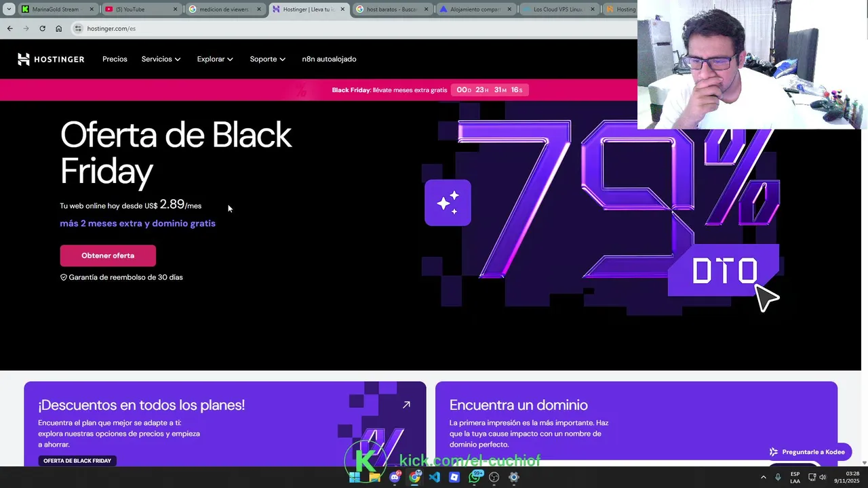This screenshot has width=868, height=488.
Task: Click 'Garantía de reembolso de 30 días' text
Action: pos(125,277)
